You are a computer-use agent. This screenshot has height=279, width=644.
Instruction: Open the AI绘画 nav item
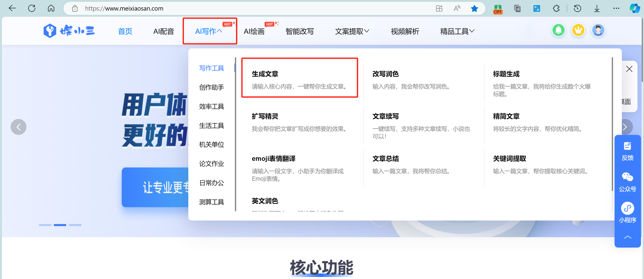coord(254,31)
